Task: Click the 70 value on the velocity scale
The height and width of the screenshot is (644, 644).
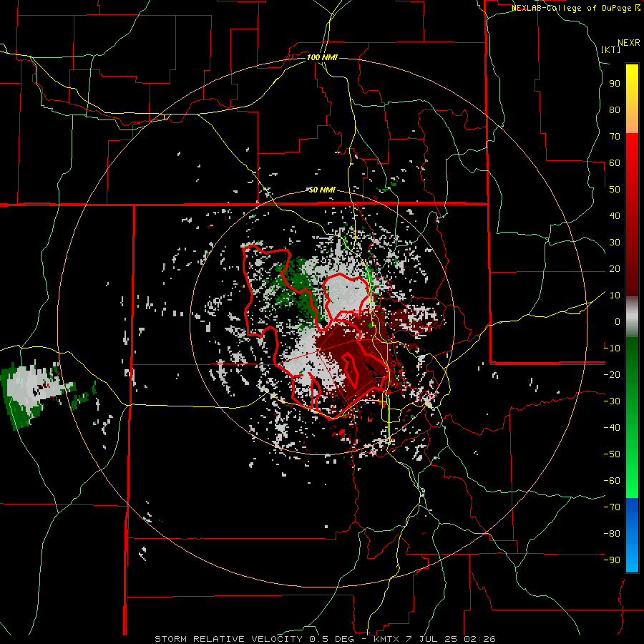Action: click(615, 137)
